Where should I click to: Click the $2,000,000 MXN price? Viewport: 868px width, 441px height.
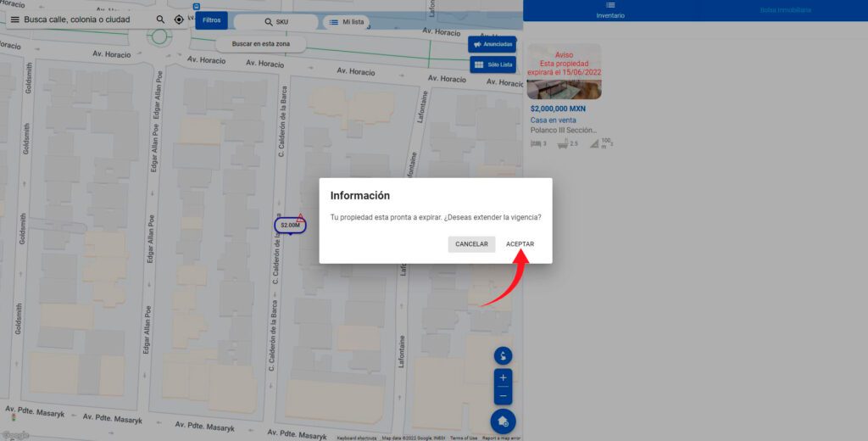point(558,109)
